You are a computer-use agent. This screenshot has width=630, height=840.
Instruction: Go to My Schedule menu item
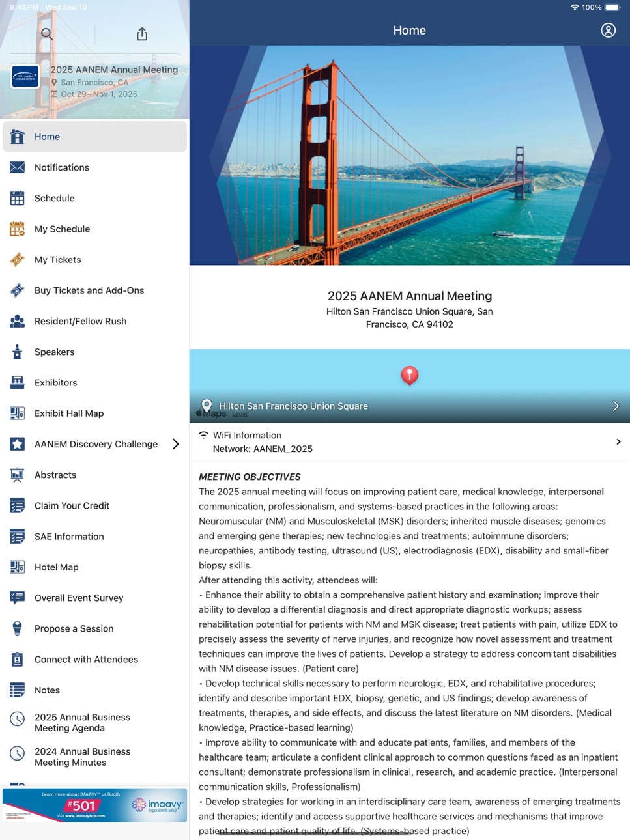click(95, 229)
